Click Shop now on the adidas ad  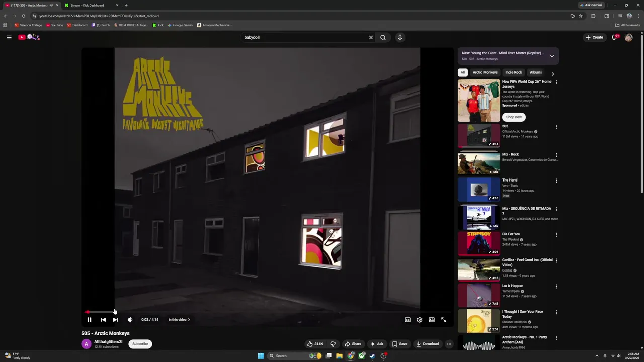pyautogui.click(x=514, y=117)
